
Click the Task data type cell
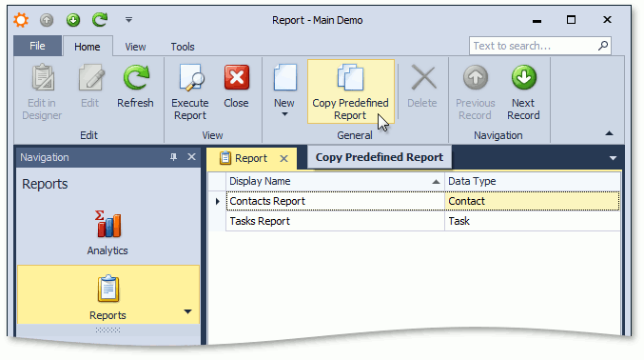click(533, 221)
